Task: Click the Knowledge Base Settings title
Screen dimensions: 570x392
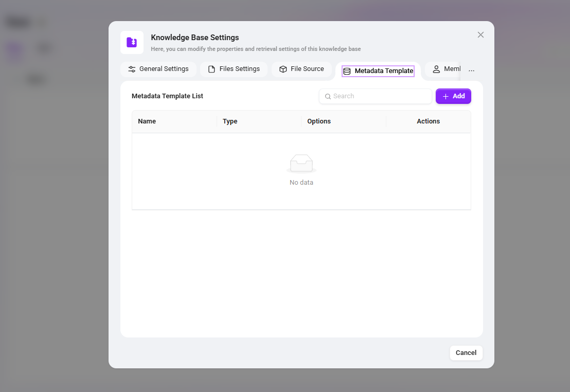Action: coord(195,38)
